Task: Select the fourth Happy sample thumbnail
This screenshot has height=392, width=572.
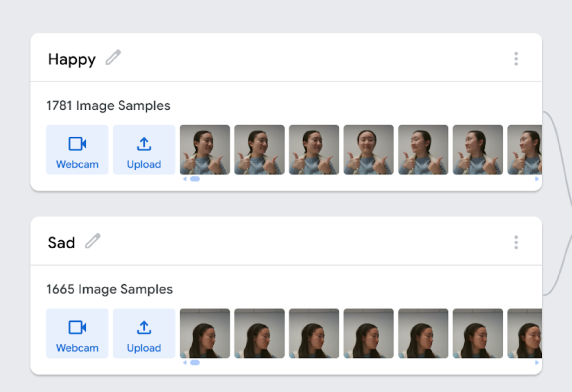Action: click(x=368, y=150)
